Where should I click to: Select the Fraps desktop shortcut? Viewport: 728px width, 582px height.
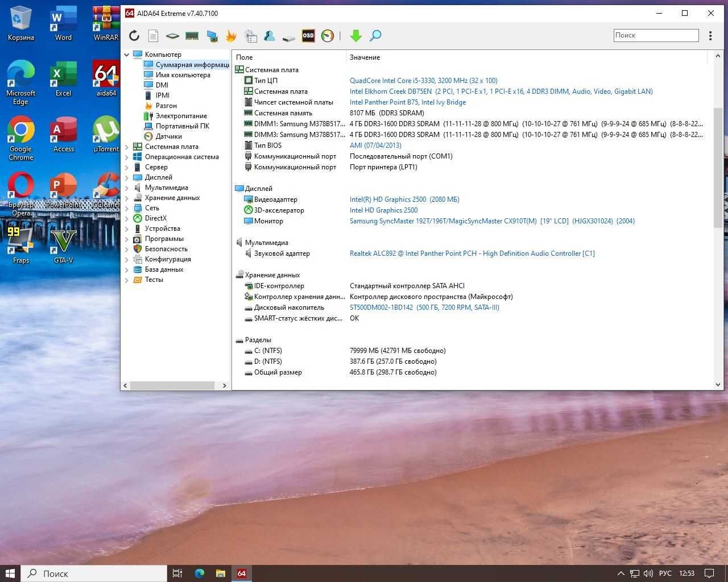[21, 246]
